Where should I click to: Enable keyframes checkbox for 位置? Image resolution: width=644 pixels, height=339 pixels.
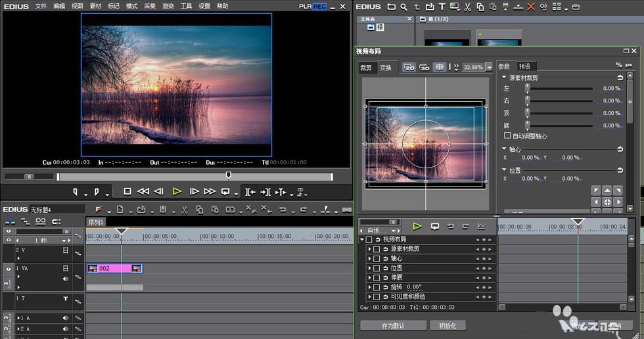click(x=377, y=268)
